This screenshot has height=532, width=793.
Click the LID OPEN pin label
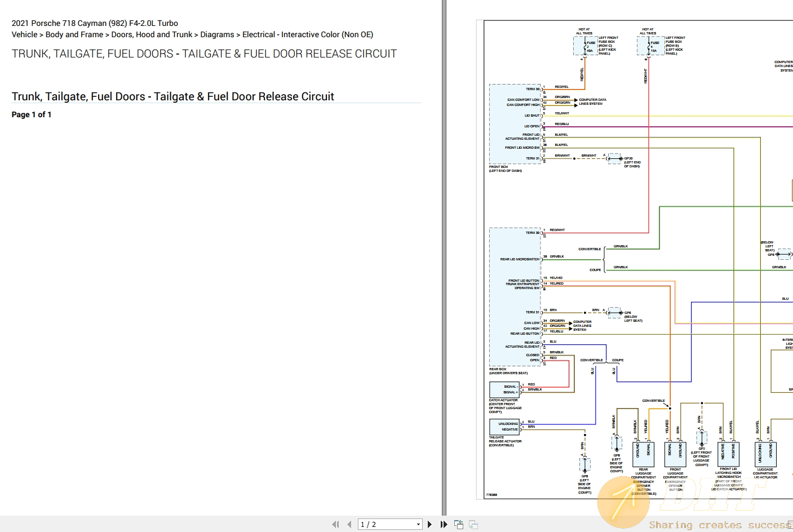pos(532,126)
